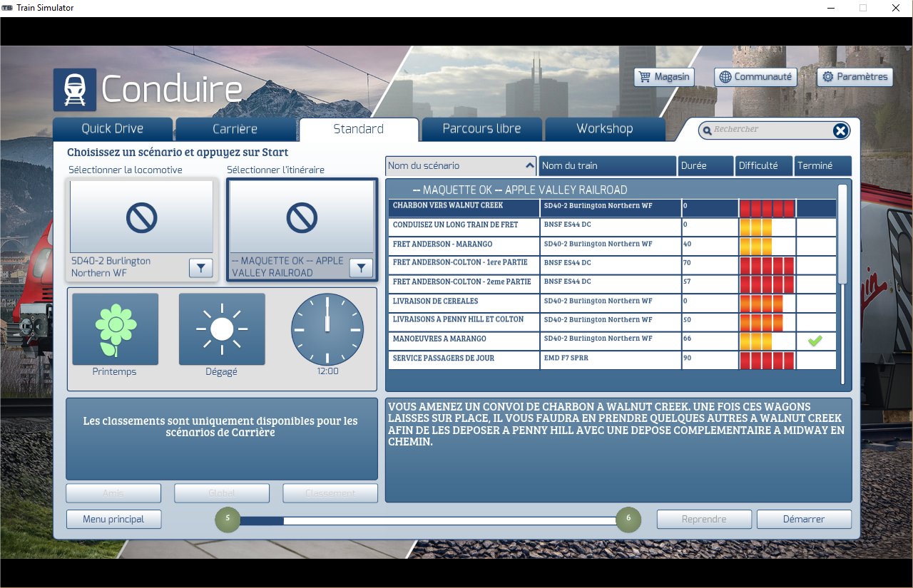Open the itinerary filter funnel dropdown

[x=361, y=268]
